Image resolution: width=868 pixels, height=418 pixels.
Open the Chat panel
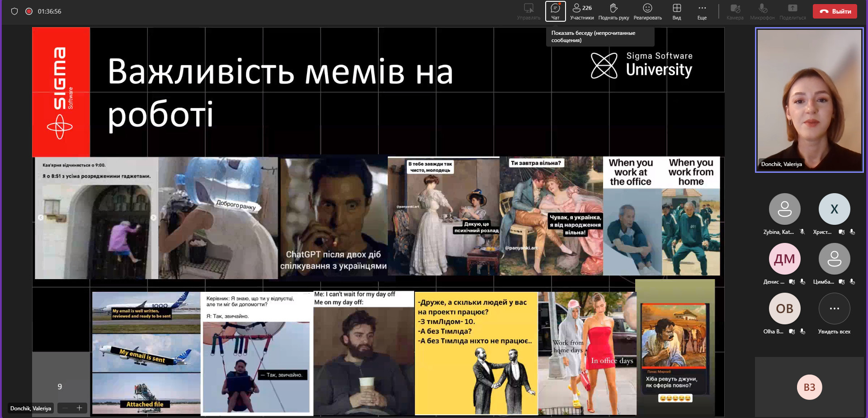[555, 11]
